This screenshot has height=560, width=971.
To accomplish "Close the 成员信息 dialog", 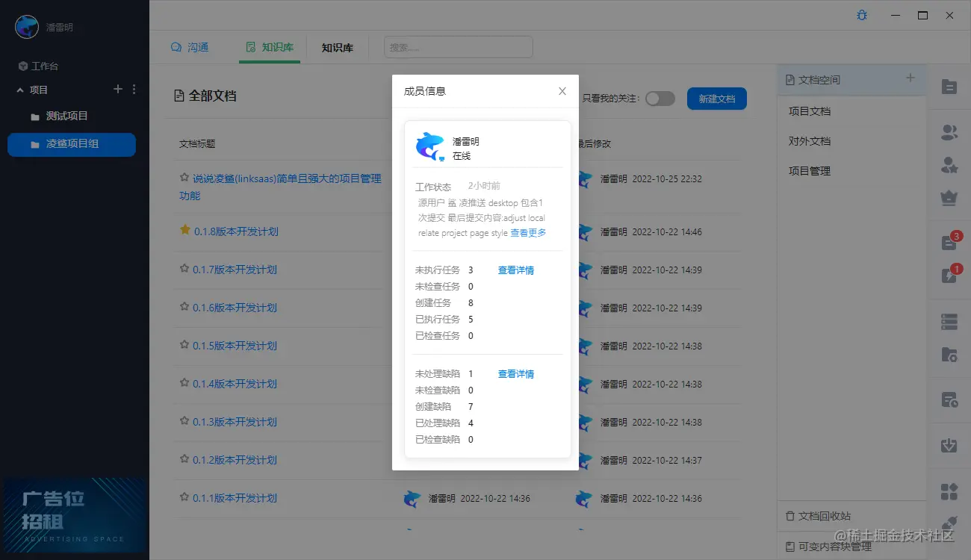I will (562, 91).
